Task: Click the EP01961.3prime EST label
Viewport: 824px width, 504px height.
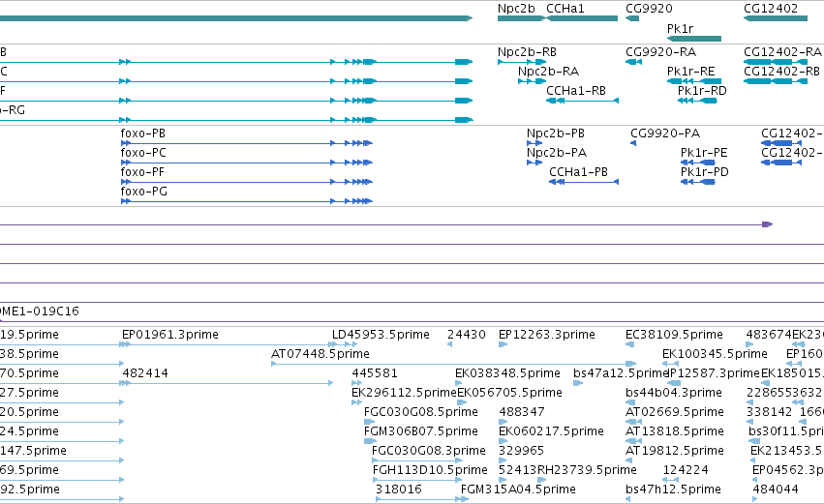Action: pyautogui.click(x=170, y=335)
